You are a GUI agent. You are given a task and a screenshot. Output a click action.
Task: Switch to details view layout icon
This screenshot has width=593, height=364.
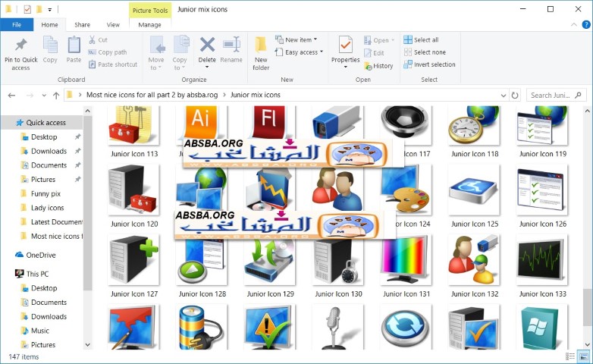[570, 356]
